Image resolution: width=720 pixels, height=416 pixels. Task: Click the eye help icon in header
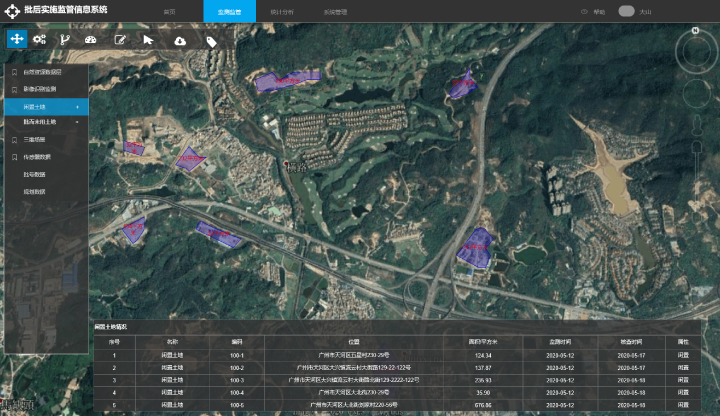pyautogui.click(x=585, y=11)
